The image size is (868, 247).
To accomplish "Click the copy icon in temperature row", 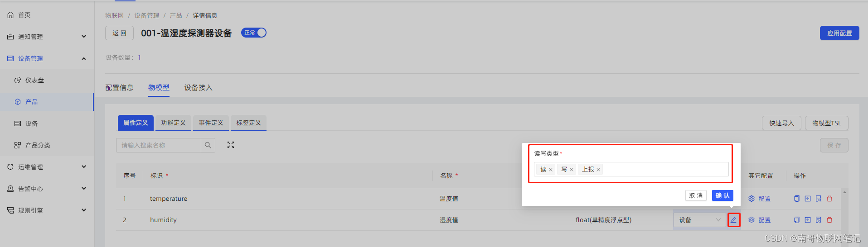I will [797, 199].
